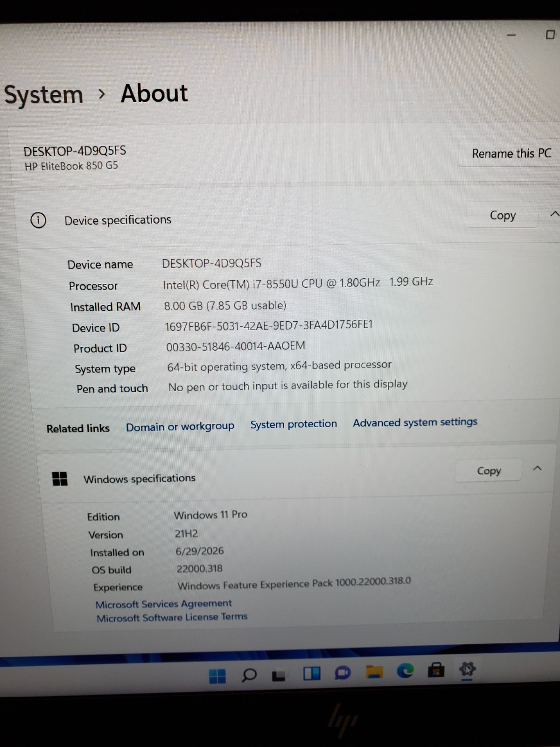Image resolution: width=560 pixels, height=747 pixels.
Task: Open Microsoft Services Agreement link
Action: click(x=163, y=604)
